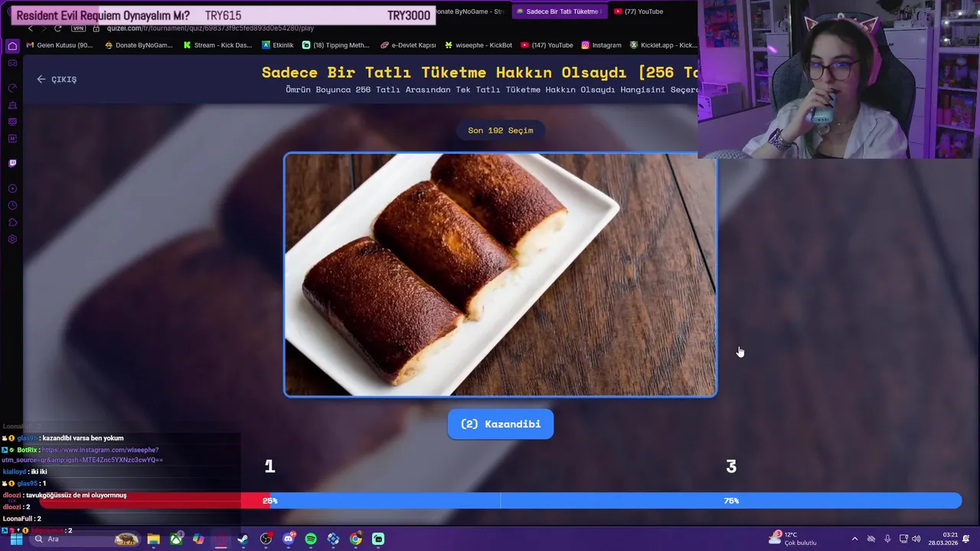Click the TRY3000 donation goal text
This screenshot has width=980, height=551.
[409, 15]
